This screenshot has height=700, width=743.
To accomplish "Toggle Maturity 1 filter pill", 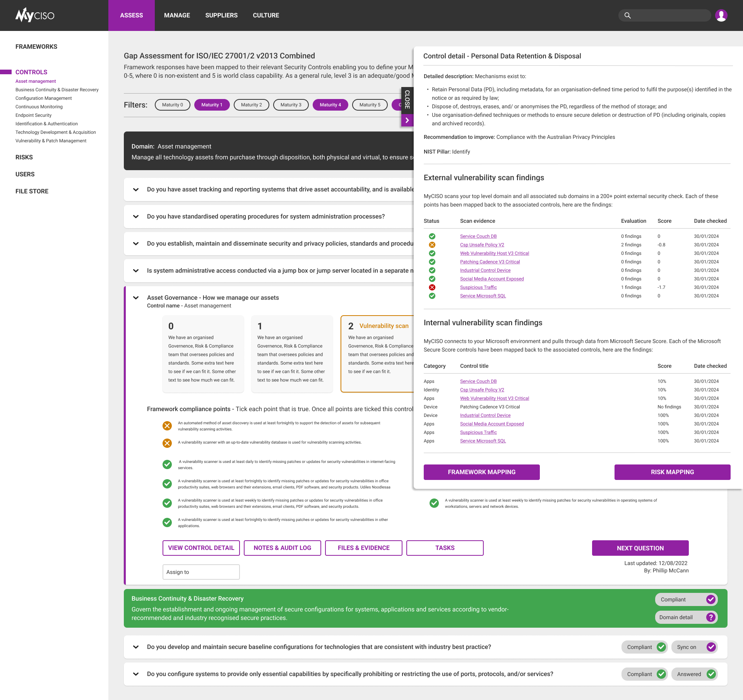I will (x=212, y=105).
